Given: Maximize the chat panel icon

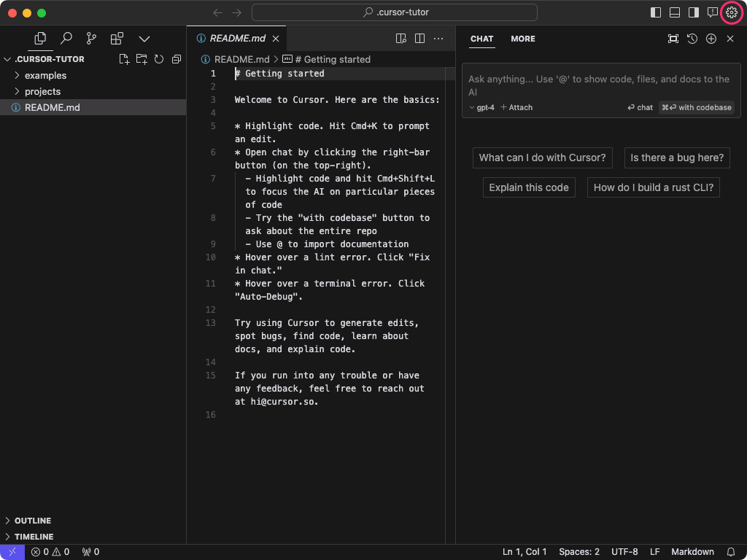Looking at the screenshot, I should coord(673,39).
